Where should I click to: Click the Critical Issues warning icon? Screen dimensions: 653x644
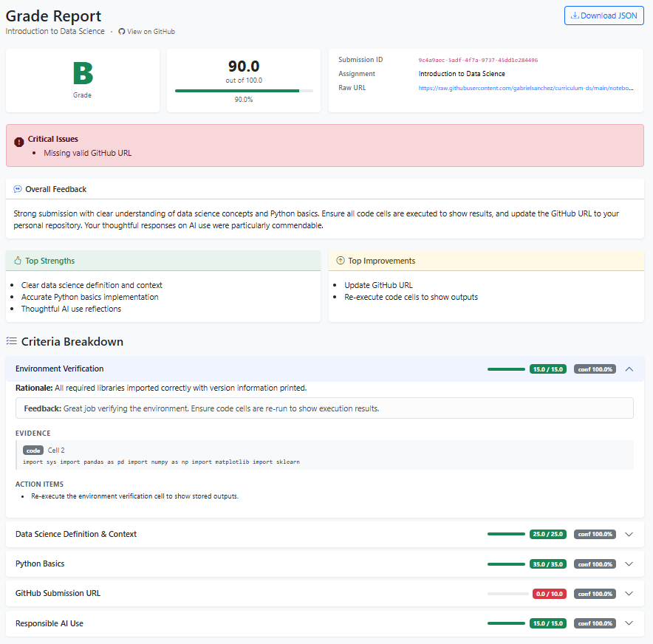(18, 142)
